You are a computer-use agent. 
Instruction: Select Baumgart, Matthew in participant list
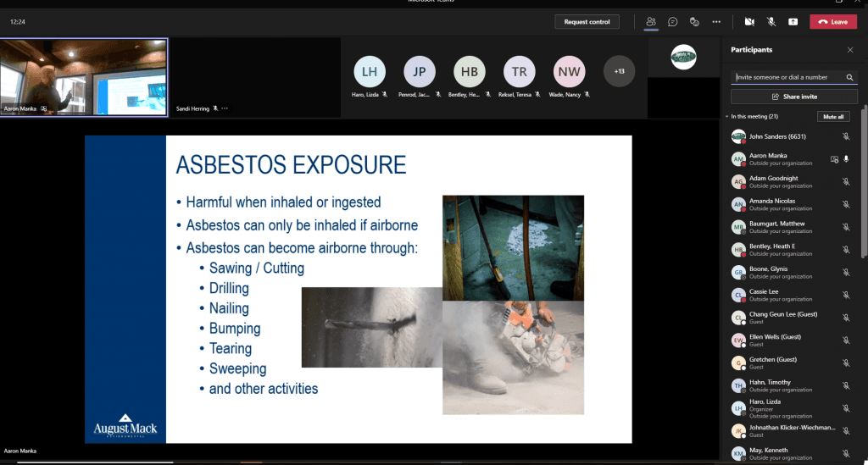tap(792, 227)
